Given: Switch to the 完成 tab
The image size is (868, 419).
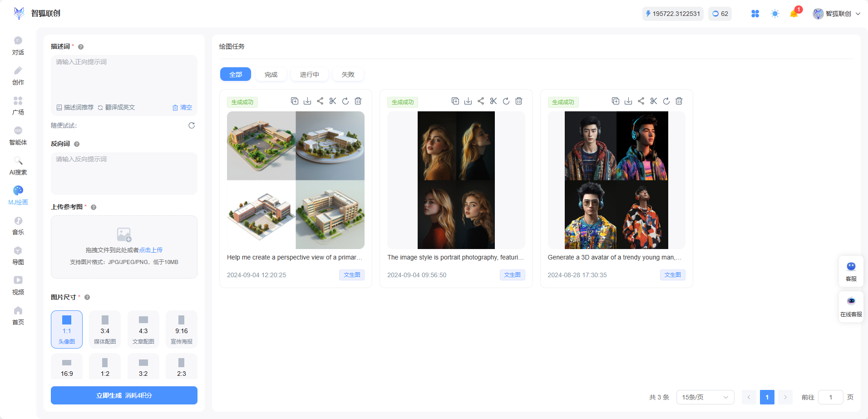Looking at the screenshot, I should click(x=271, y=75).
